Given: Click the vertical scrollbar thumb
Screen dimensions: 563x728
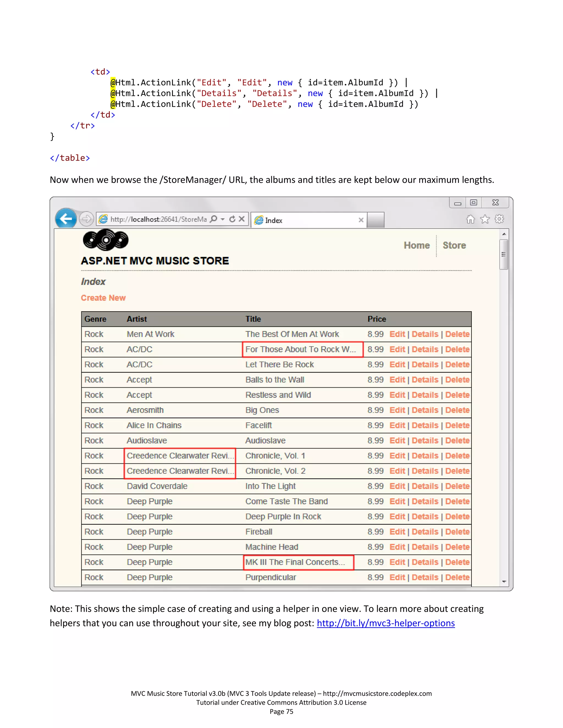Looking at the screenshot, I should [504, 254].
